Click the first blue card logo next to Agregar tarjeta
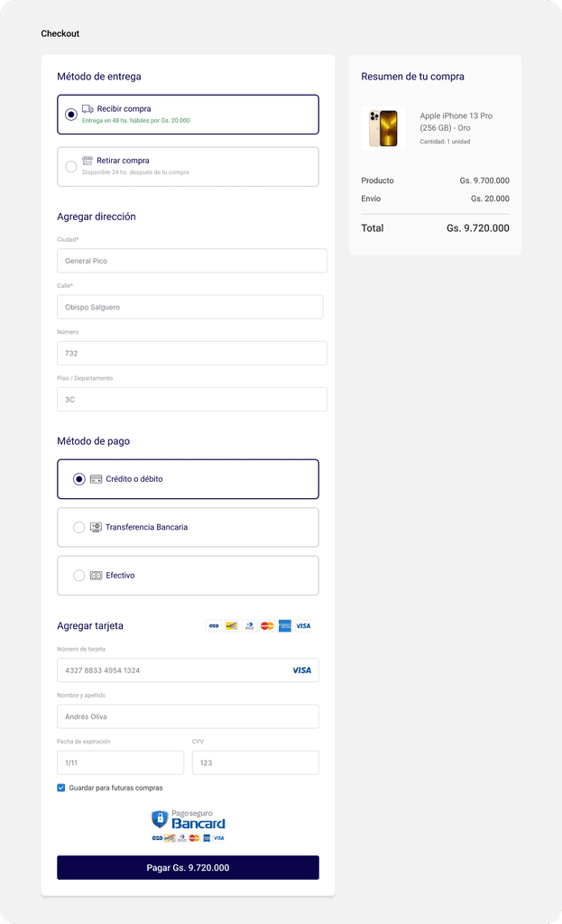The height and width of the screenshot is (924, 562). click(214, 626)
